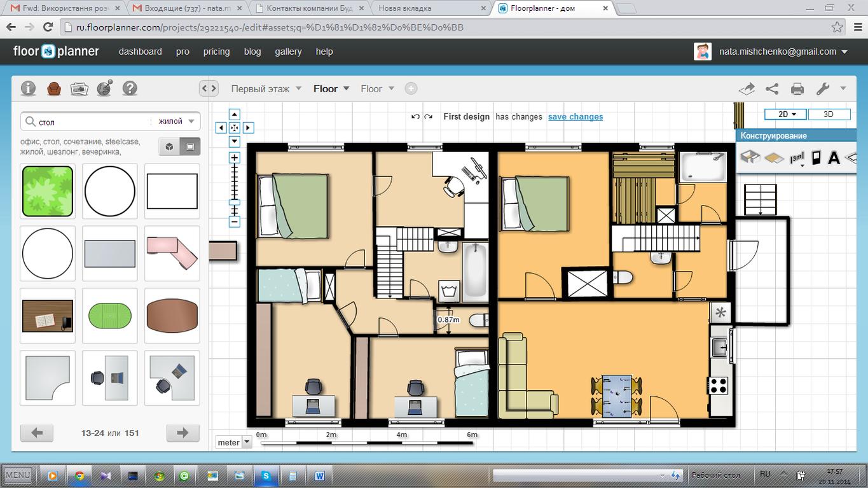Pan the plan view right
The width and height of the screenshot is (868, 488).
248,128
